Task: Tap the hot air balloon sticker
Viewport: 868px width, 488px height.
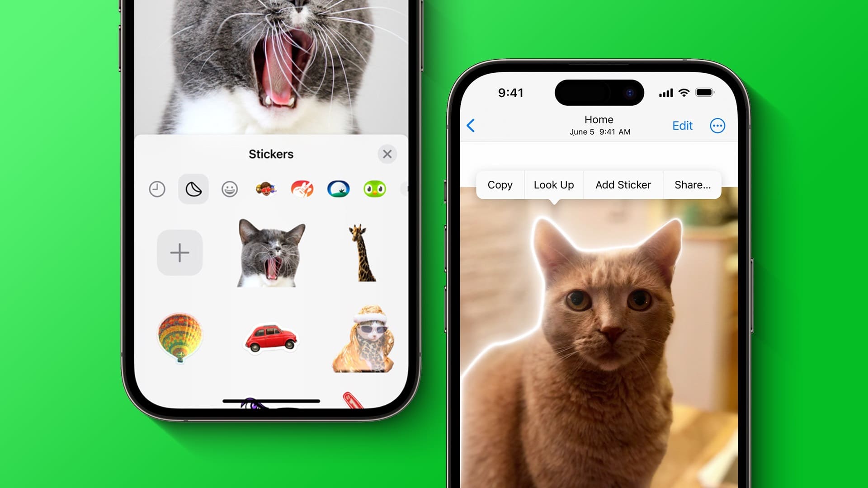Action: point(179,337)
